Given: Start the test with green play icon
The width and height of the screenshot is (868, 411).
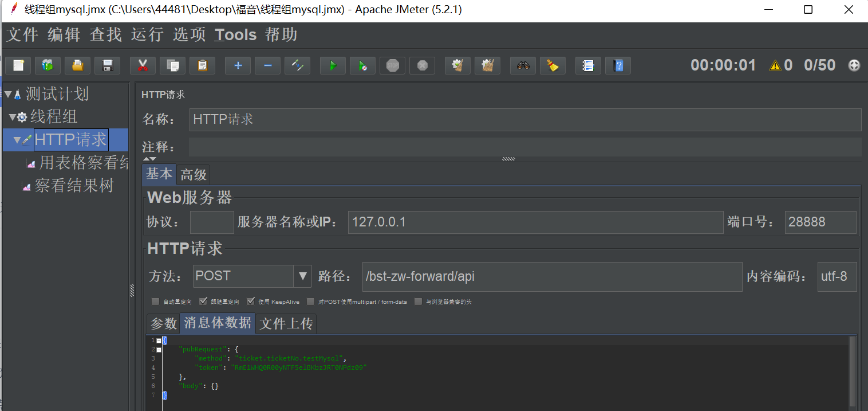Looking at the screenshot, I should (x=333, y=65).
